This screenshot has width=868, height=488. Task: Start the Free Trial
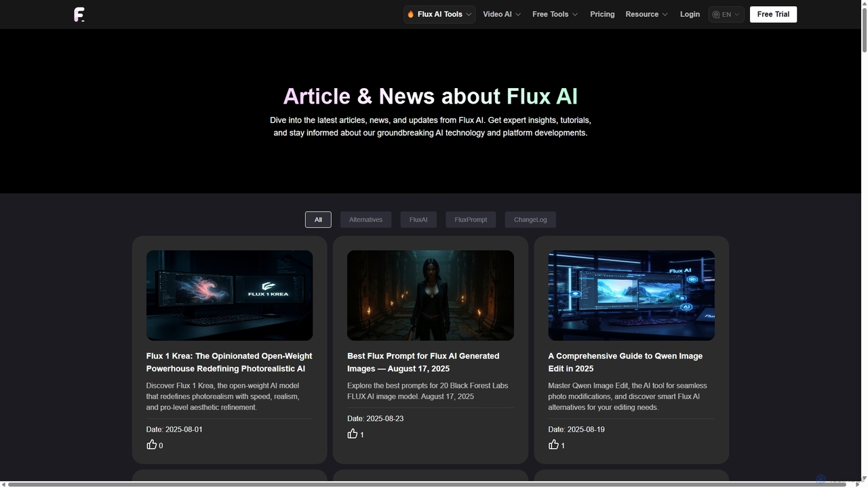pos(773,14)
